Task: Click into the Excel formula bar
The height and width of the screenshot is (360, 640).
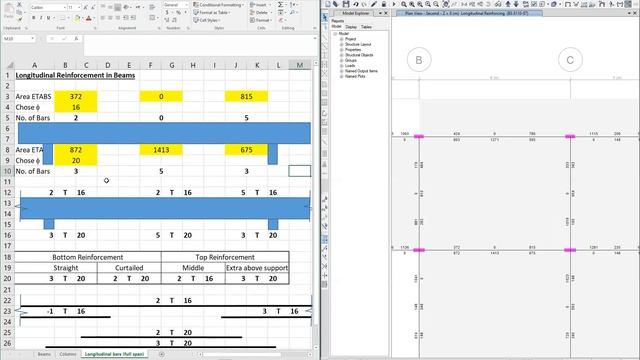Action: [x=199, y=45]
